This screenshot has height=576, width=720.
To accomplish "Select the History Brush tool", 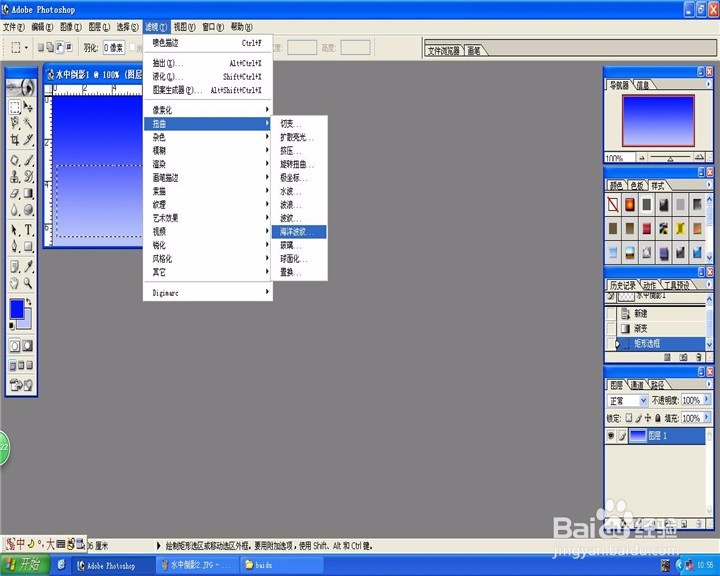I will pos(28,176).
